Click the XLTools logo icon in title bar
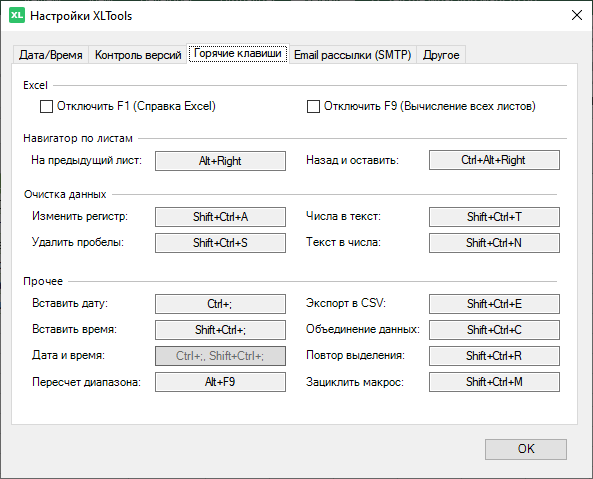593x479 pixels. coord(17,16)
